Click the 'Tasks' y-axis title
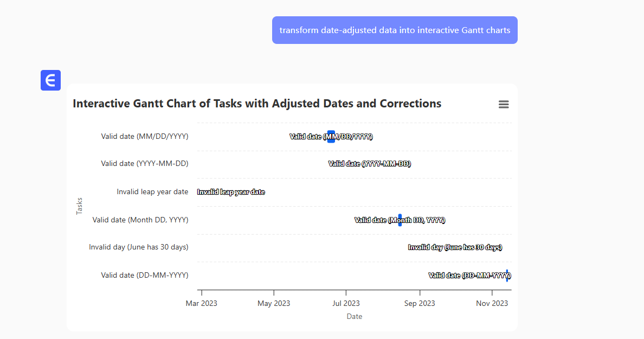This screenshot has width=644, height=339. (x=80, y=206)
